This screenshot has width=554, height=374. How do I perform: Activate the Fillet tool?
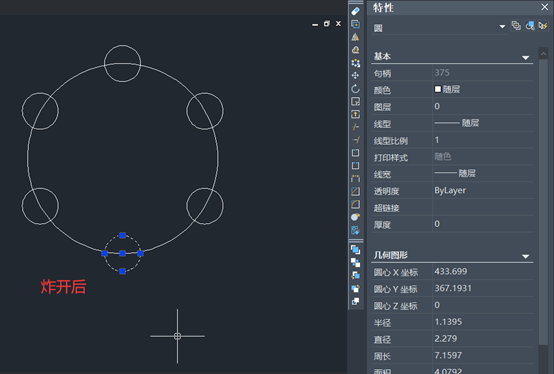point(355,204)
